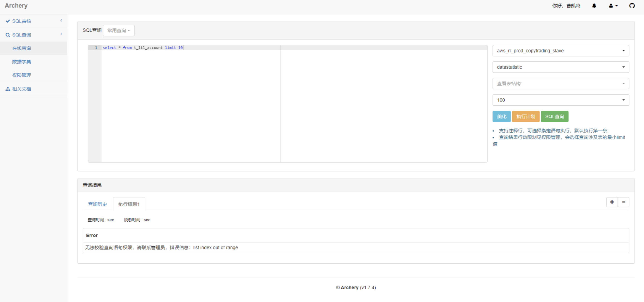Switch to the 查询历史 tab

[x=98, y=204]
